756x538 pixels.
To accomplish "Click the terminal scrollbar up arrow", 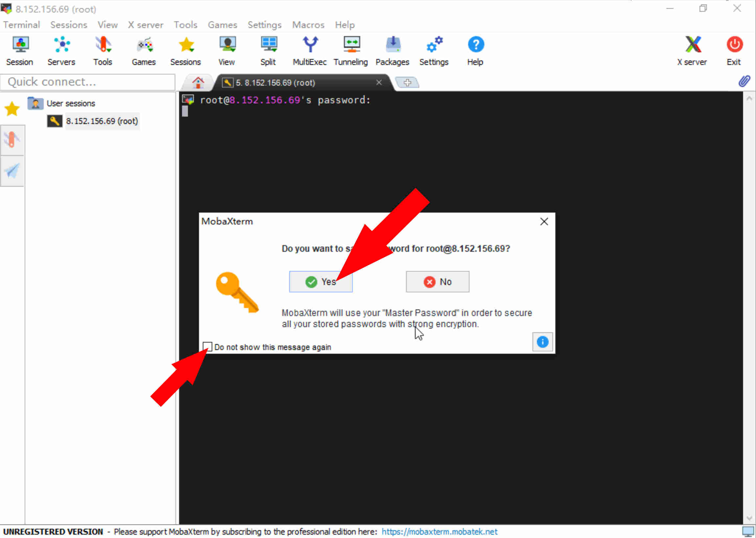I will pyautogui.click(x=749, y=98).
